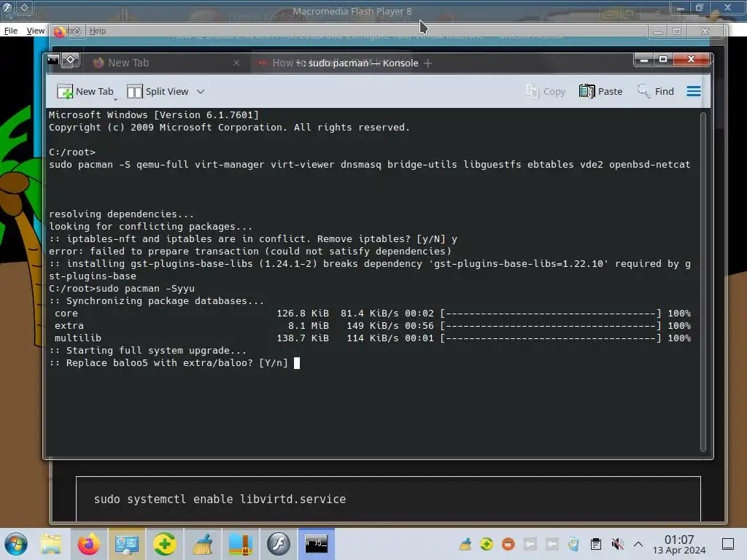Expand the Split View chevron dropdown

click(x=201, y=91)
